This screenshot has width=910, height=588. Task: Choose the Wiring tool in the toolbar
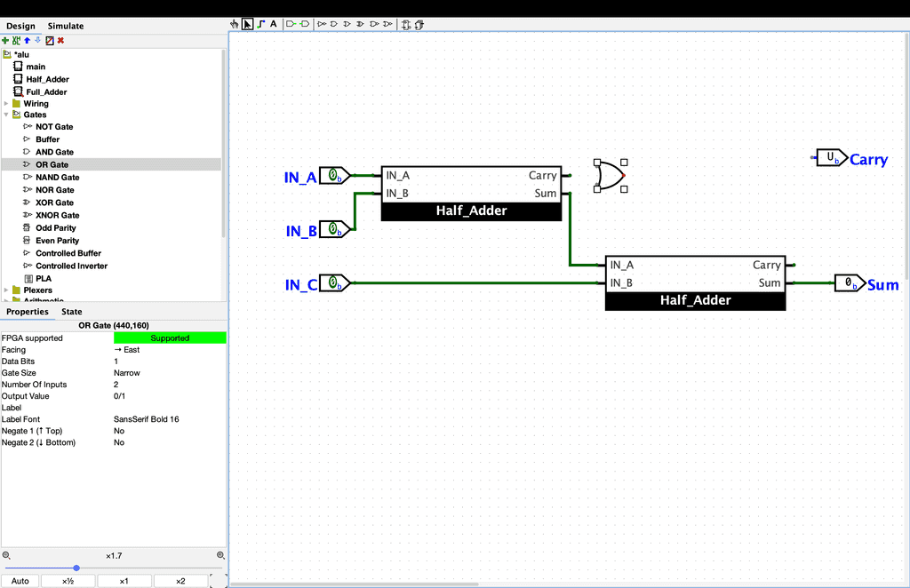point(260,24)
